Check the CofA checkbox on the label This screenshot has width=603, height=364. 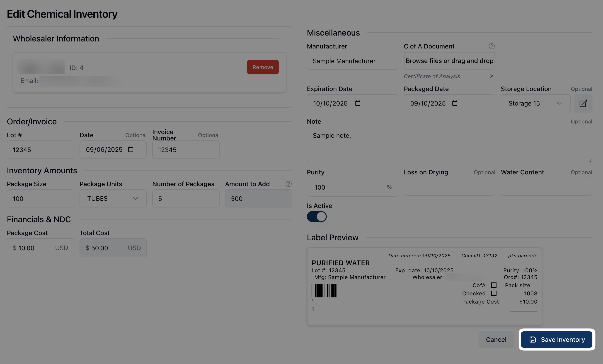(494, 285)
